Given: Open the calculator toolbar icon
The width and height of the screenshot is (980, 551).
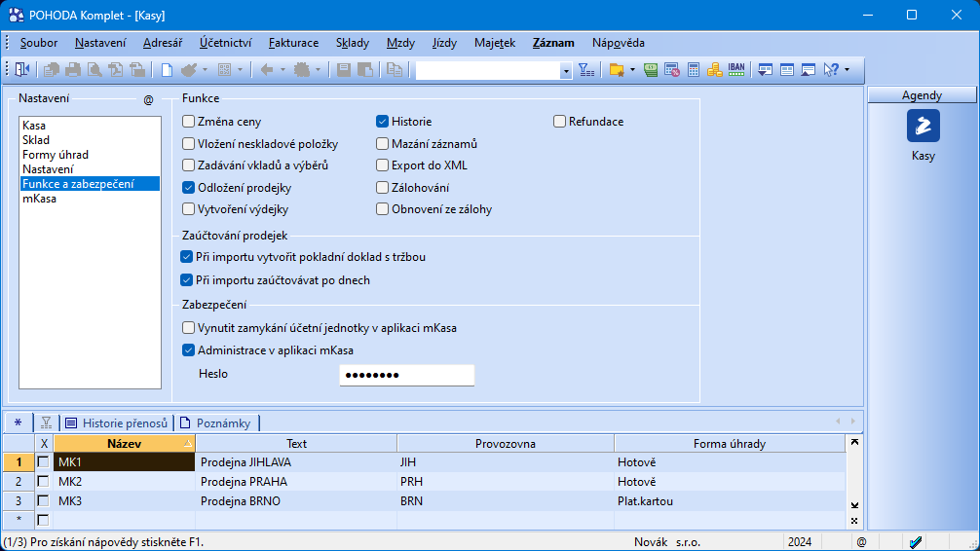Looking at the screenshot, I should pyautogui.click(x=694, y=70).
